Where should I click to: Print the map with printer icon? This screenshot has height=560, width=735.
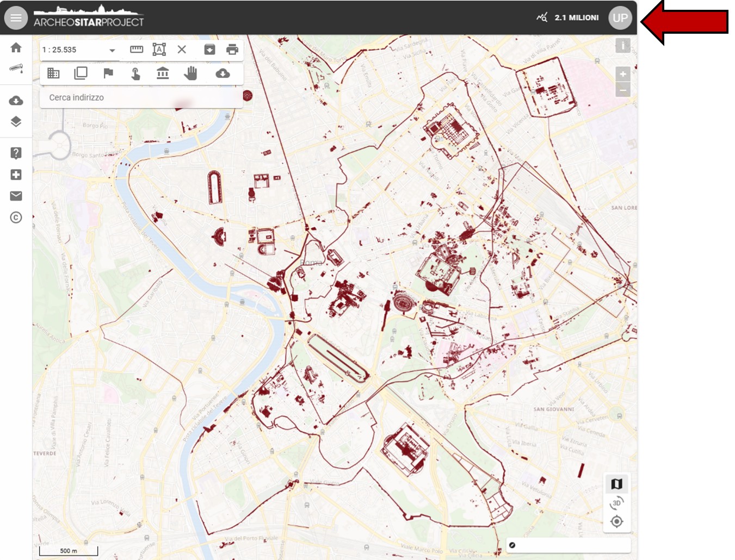232,49
